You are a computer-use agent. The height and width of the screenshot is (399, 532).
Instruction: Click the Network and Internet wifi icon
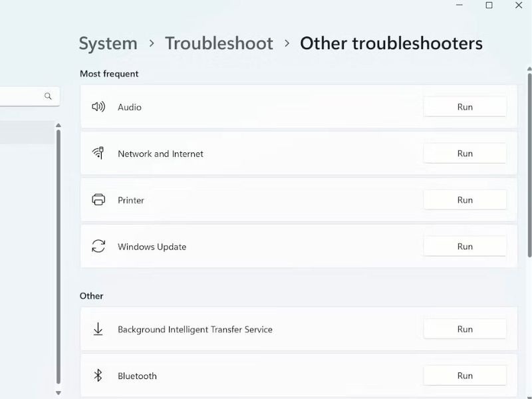click(x=98, y=153)
